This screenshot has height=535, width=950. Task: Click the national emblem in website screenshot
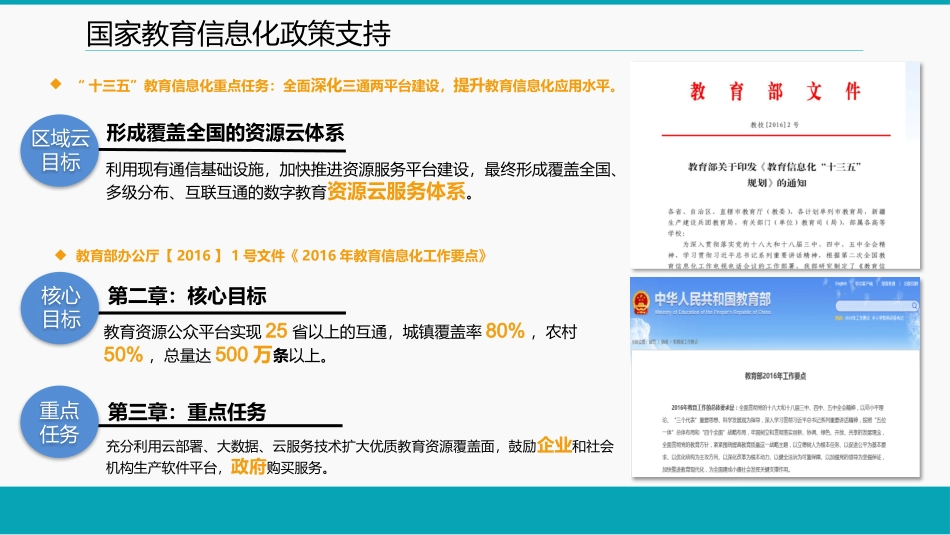[x=640, y=302]
